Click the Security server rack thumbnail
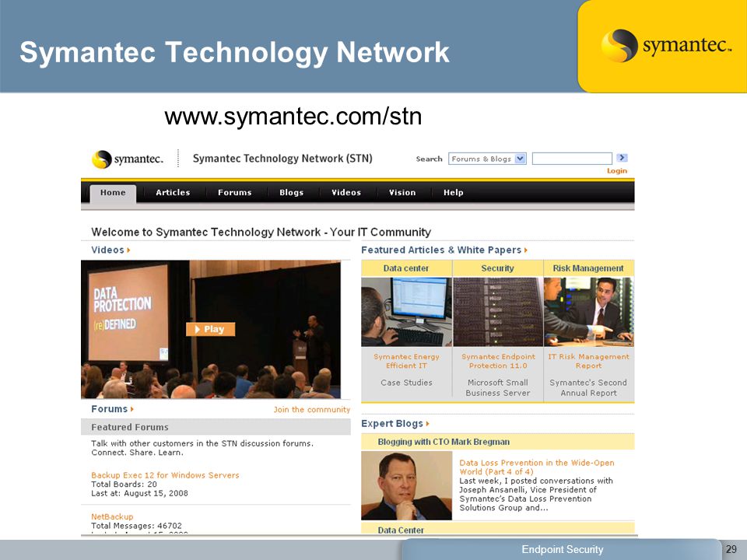The height and width of the screenshot is (560, 747). coord(498,312)
